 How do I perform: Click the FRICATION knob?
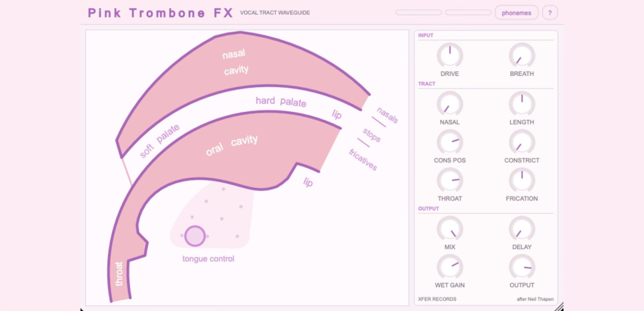coord(522,180)
